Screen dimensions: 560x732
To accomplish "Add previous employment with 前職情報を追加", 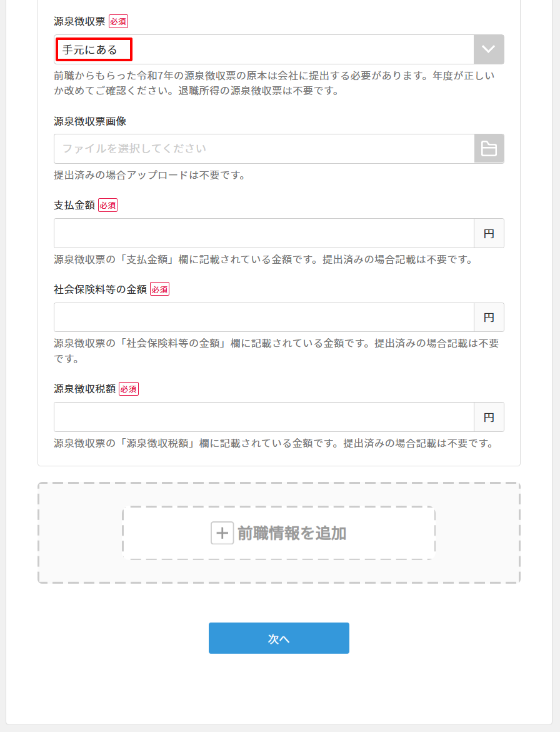I will pos(279,533).
